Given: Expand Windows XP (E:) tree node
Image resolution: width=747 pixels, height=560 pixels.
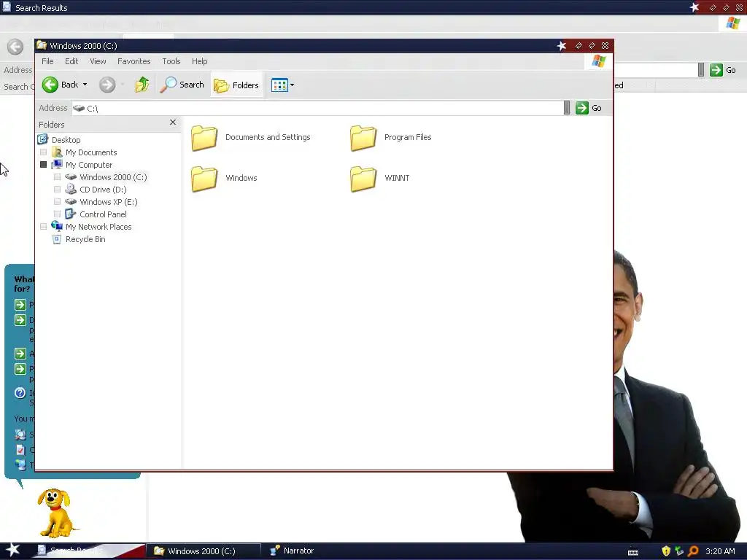Looking at the screenshot, I should point(57,202).
